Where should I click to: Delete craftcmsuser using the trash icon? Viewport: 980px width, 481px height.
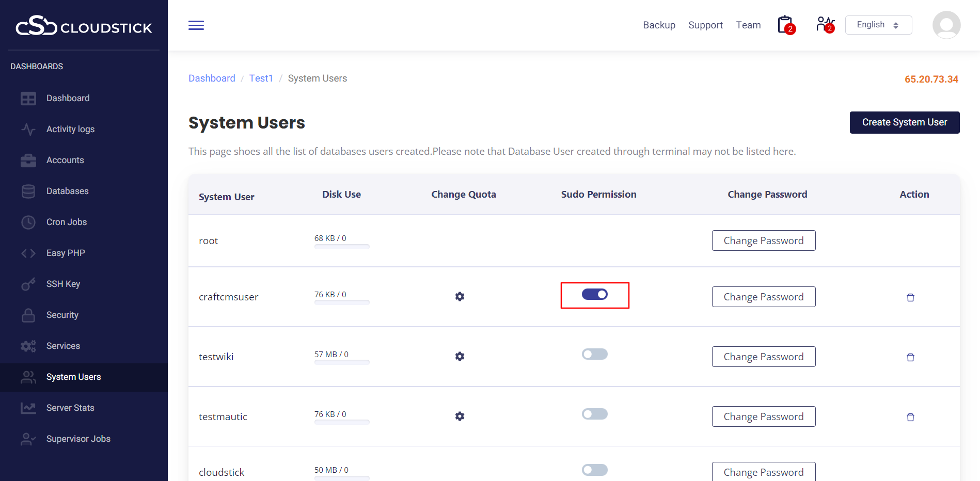(910, 297)
